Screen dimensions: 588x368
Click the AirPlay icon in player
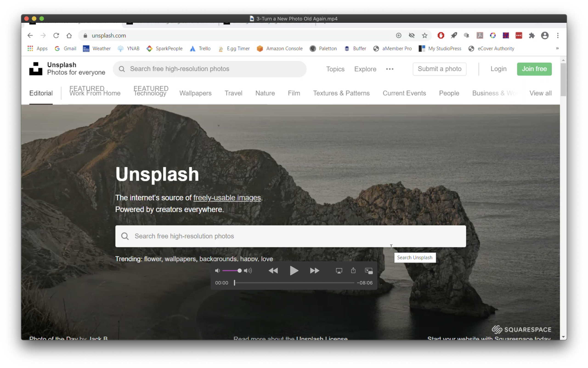pos(339,271)
